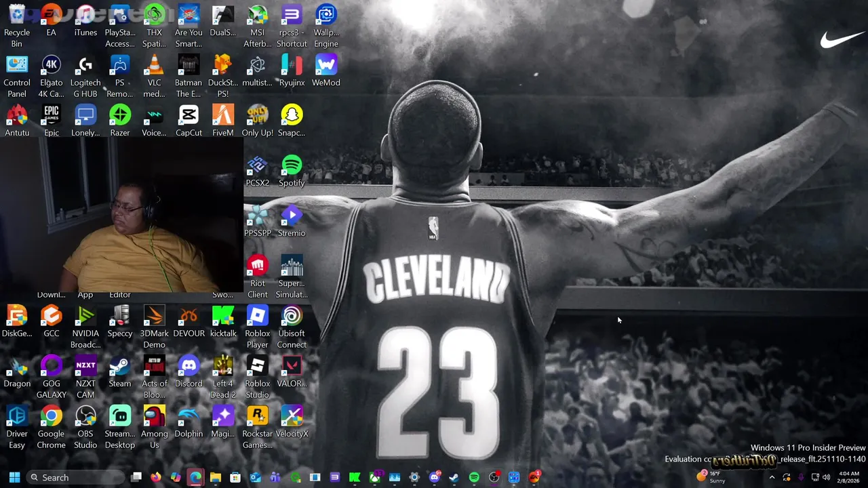This screenshot has height=488, width=868.
Task: Select the Ubisoft Connect desktop icon
Action: point(292,327)
